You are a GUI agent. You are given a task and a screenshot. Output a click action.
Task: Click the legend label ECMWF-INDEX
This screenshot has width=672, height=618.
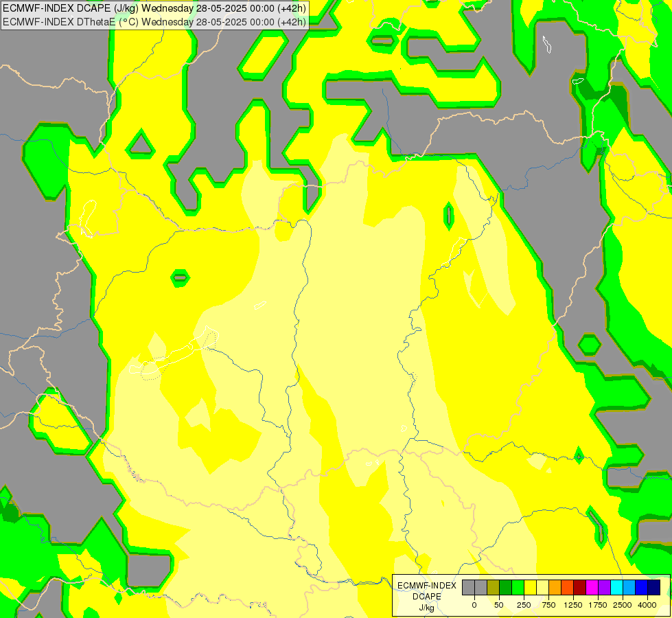tap(427, 586)
